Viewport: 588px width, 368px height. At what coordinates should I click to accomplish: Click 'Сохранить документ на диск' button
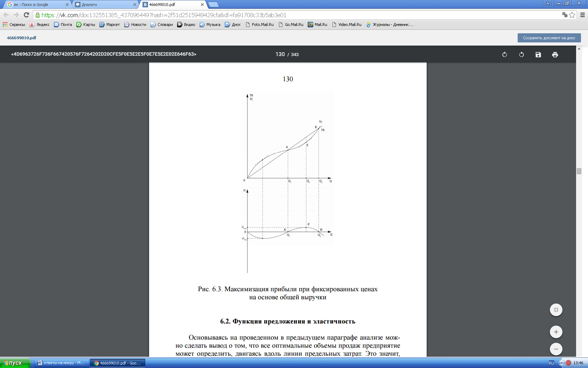549,38
